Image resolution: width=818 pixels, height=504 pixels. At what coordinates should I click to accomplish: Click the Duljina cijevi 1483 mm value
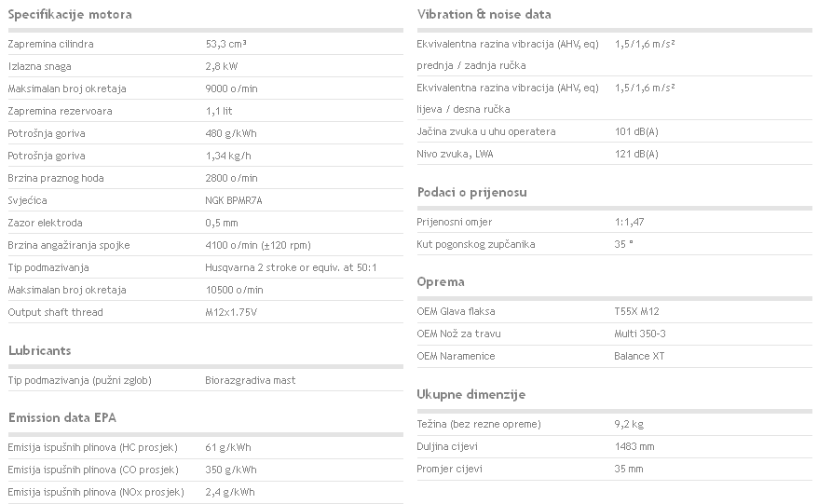tap(634, 446)
